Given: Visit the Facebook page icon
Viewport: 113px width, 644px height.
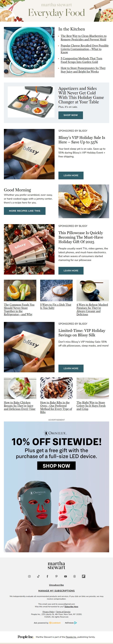Looking at the screenshot, I should 47,576.
